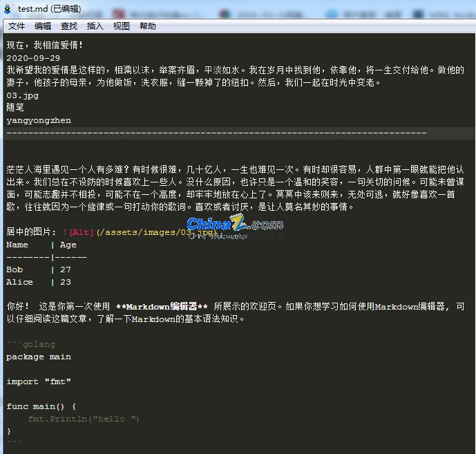Click the date line 2020-09-29
476x454 pixels.
(x=33, y=58)
